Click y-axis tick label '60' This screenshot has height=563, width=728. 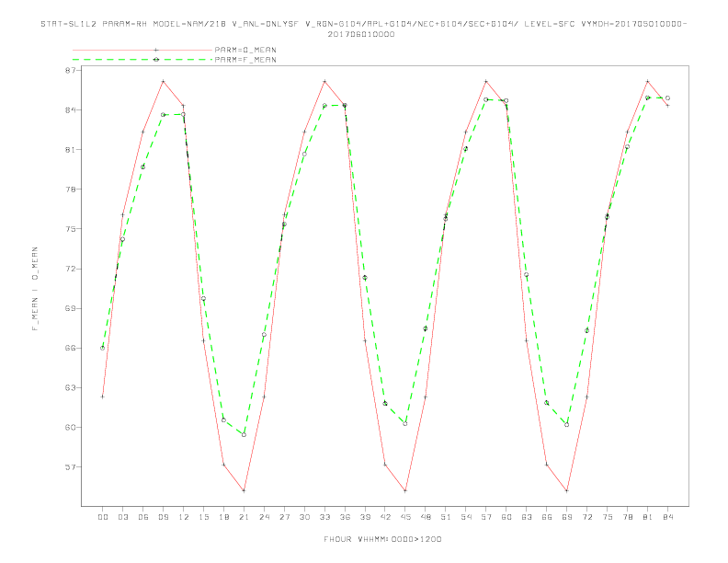(73, 428)
